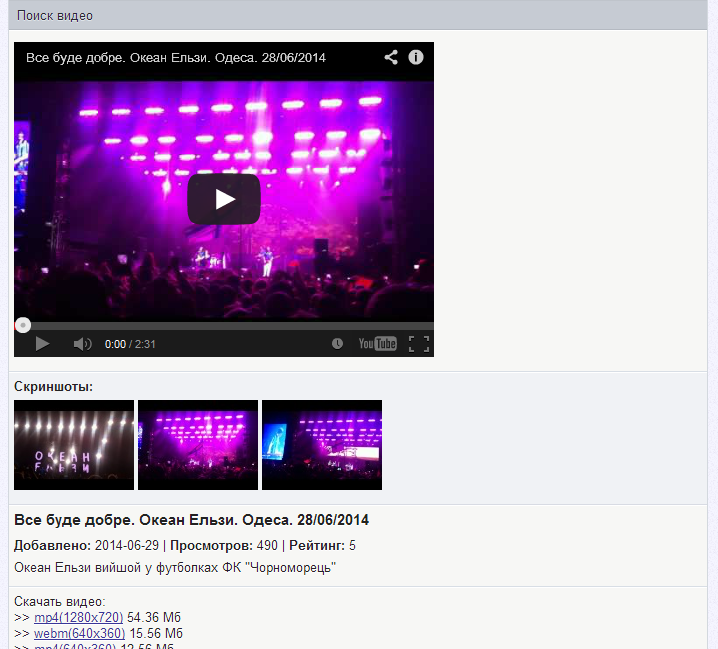Open the video info icon
Viewport: 718px width, 649px height.
pyautogui.click(x=416, y=58)
